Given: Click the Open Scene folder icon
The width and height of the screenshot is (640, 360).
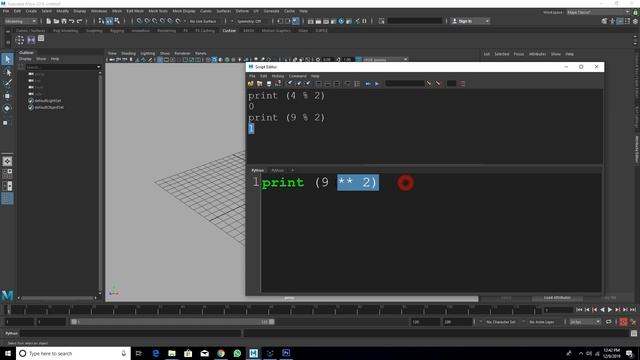Looking at the screenshot, I should (56, 21).
